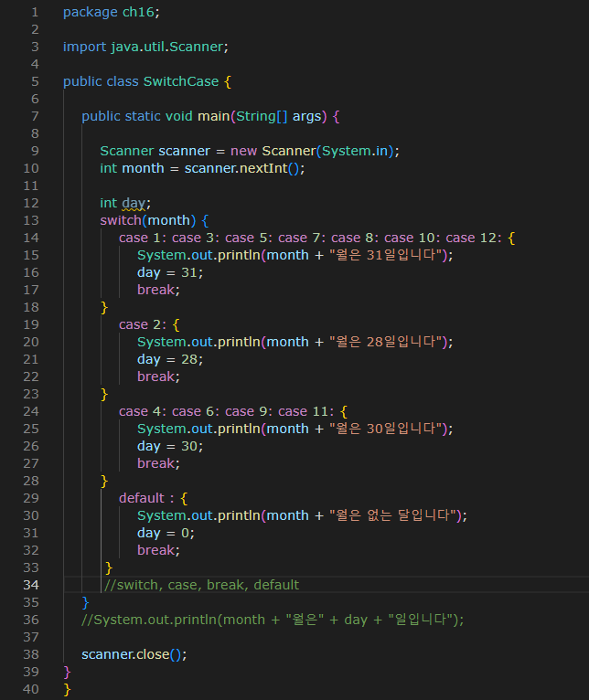Click the 'day = 31;' assignment

tap(170, 272)
